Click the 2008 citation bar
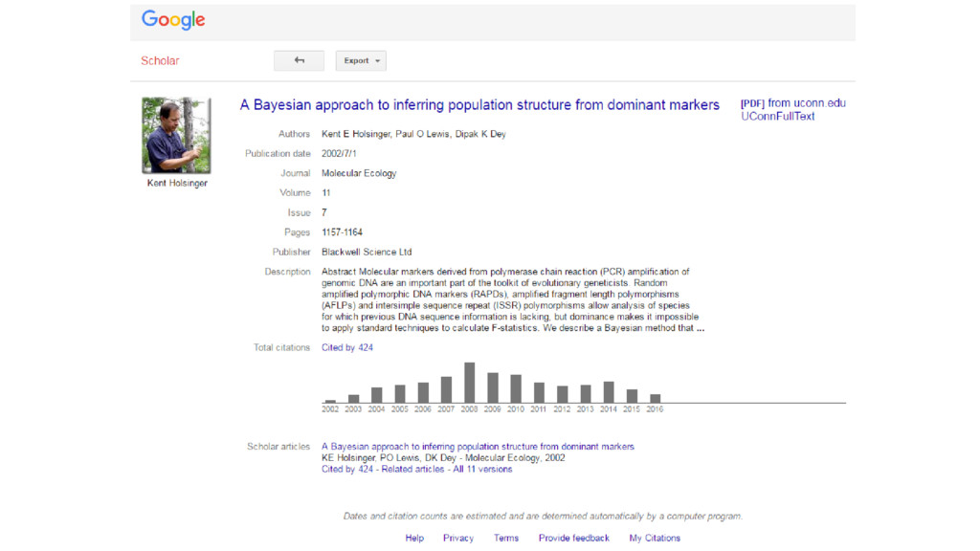The width and height of the screenshot is (980, 551). click(x=470, y=383)
